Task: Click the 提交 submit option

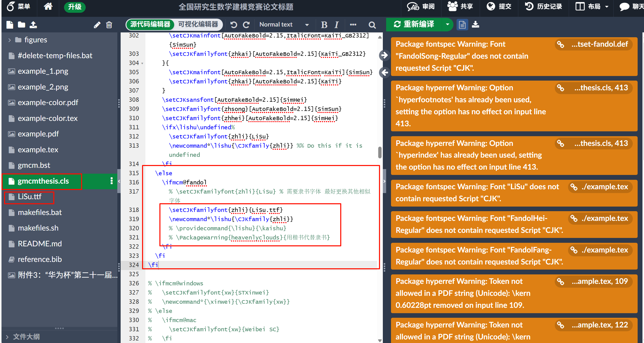Action: point(499,6)
